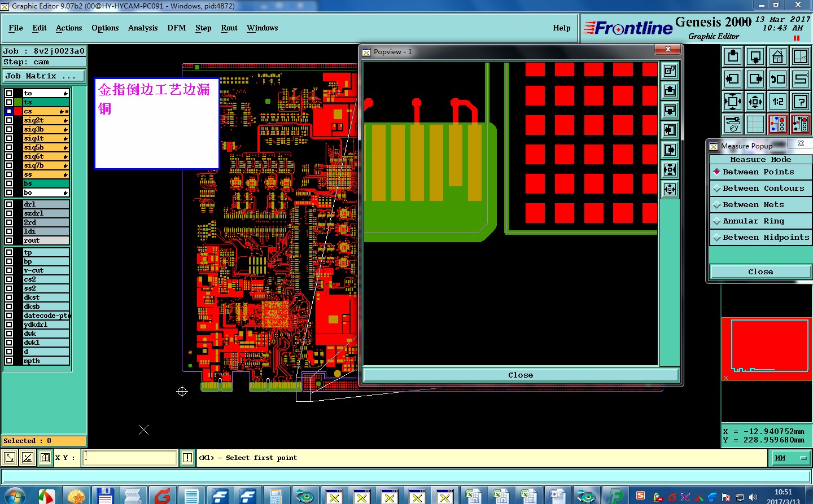Screen dimensions: 813x504
Task: Toggle the checkbox for layer 'cs'
Action: [9, 111]
